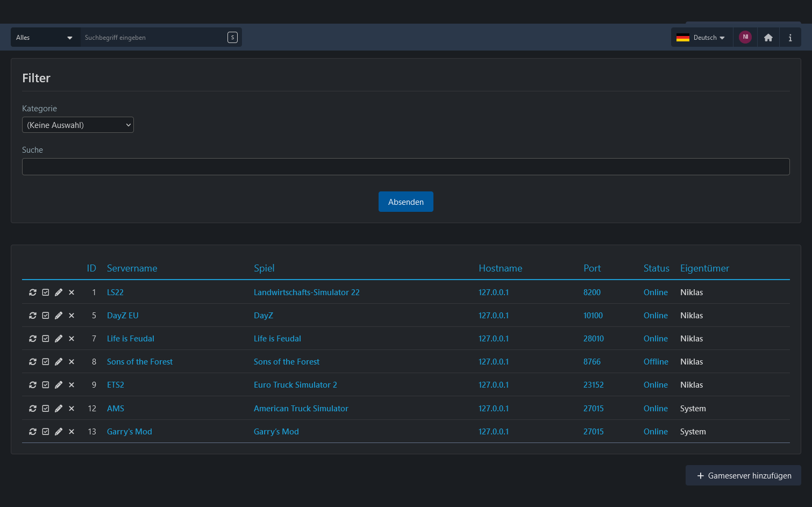
Task: Click into the Suche filter text field
Action: [x=405, y=167]
